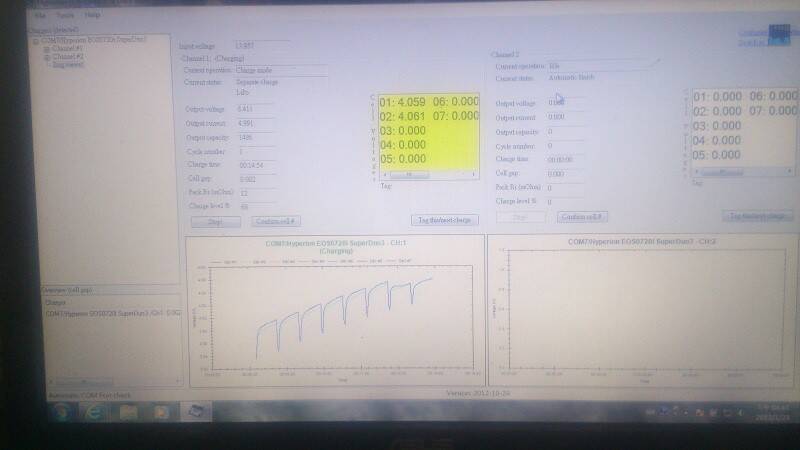Click left arrow of yellow panel scrollbar
This screenshot has width=800, height=450.
click(x=385, y=174)
